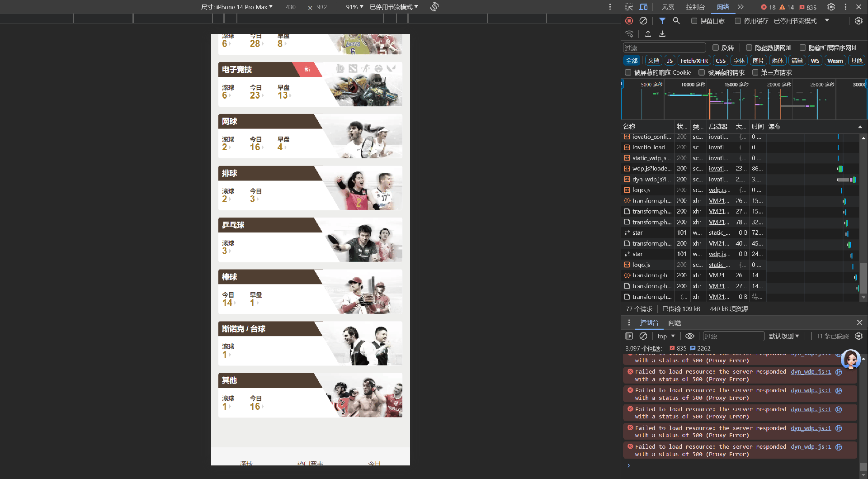Screen dimensions: 868x479
Task: Click the export HAR download icon
Action: [662, 34]
